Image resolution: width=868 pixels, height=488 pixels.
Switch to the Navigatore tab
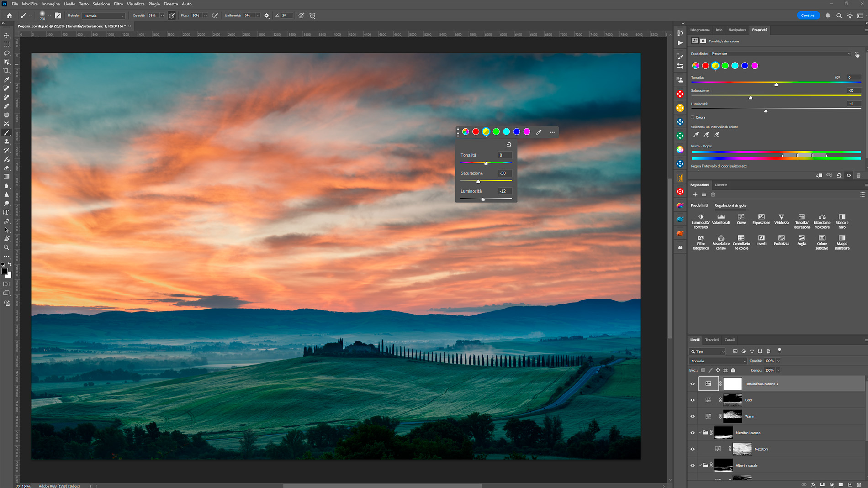[737, 30]
